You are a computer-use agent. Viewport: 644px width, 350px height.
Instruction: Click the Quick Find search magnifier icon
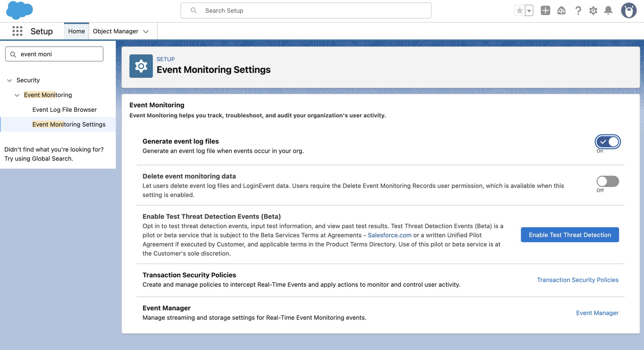click(13, 54)
